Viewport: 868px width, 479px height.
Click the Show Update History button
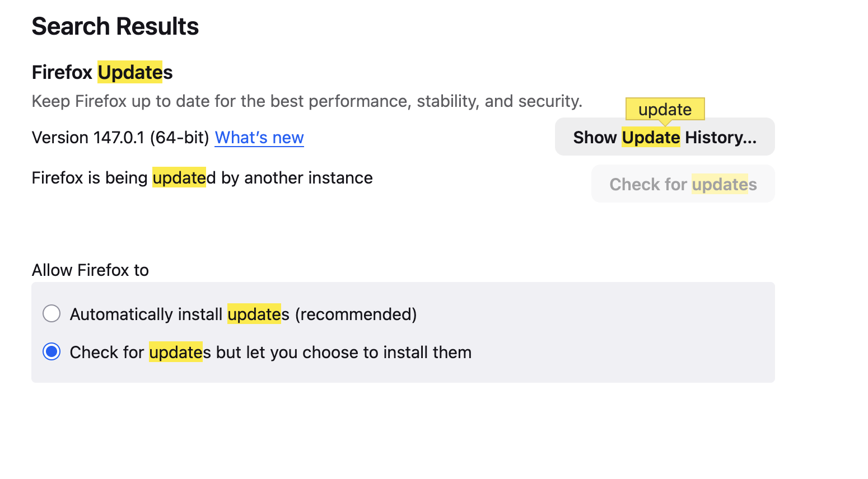click(664, 137)
